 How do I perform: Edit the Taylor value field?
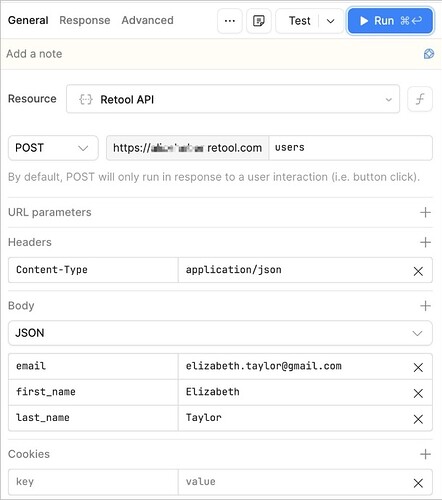pyautogui.click(x=293, y=418)
